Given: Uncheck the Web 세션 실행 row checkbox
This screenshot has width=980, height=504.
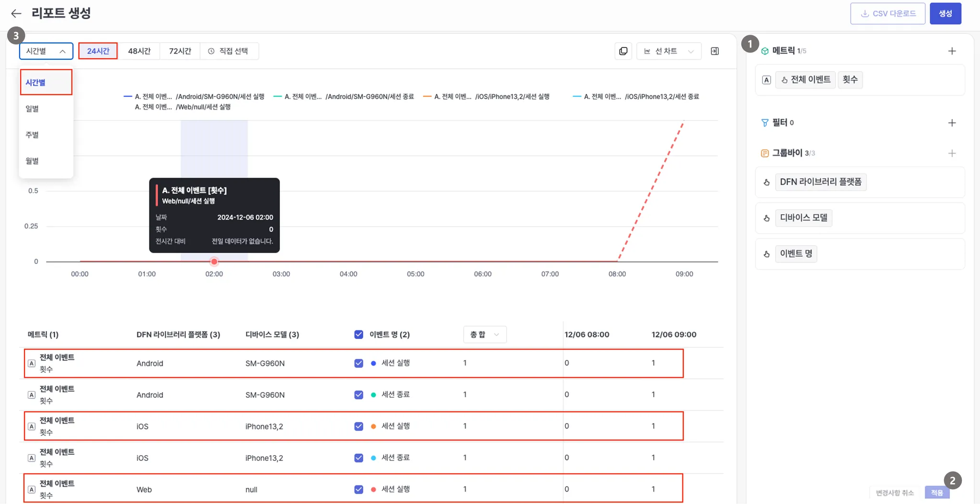Looking at the screenshot, I should [x=358, y=490].
